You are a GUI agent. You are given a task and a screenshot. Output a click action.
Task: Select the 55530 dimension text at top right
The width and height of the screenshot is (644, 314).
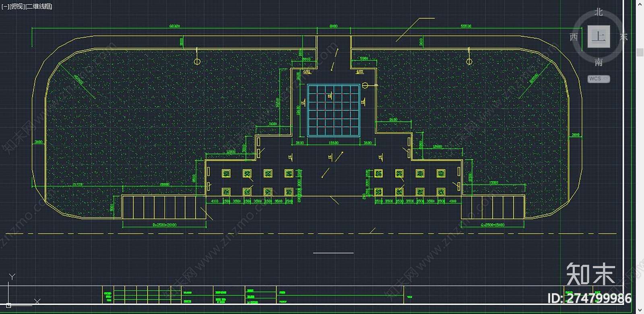(466, 26)
